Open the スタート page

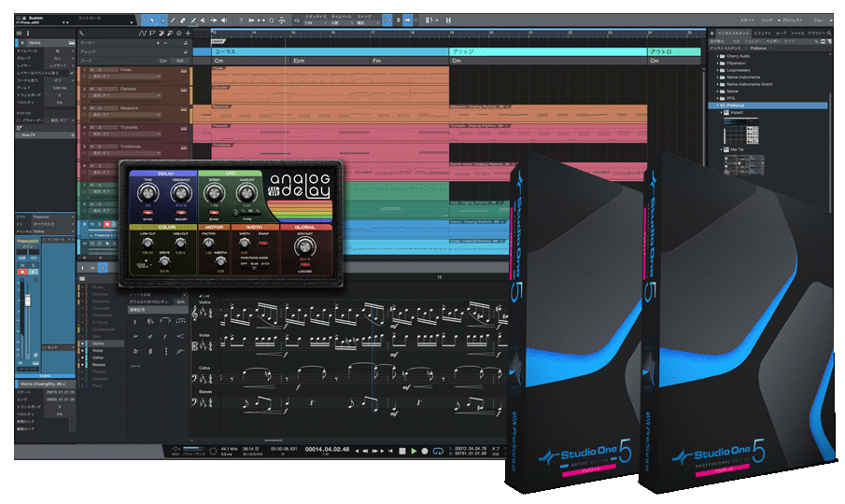748,20
